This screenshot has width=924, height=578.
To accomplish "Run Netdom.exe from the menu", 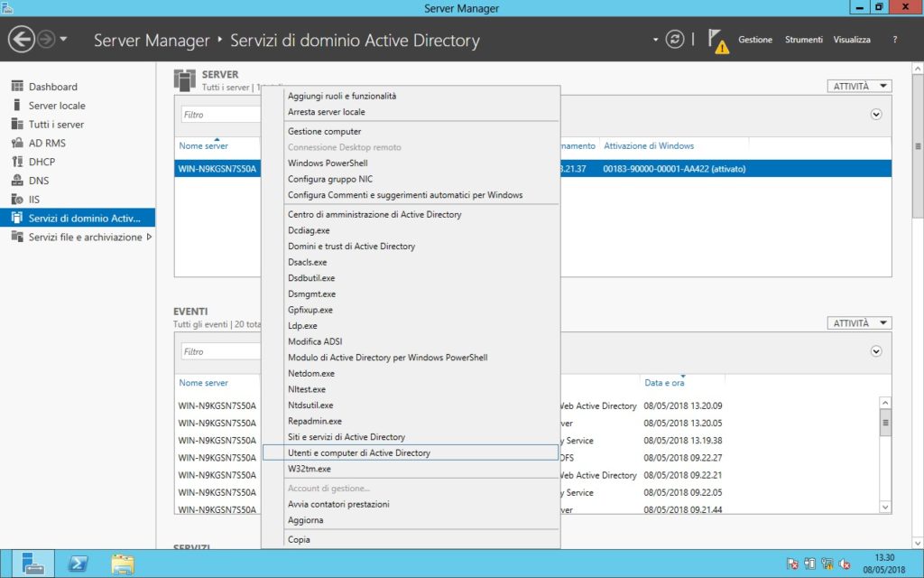I will 411,373.
